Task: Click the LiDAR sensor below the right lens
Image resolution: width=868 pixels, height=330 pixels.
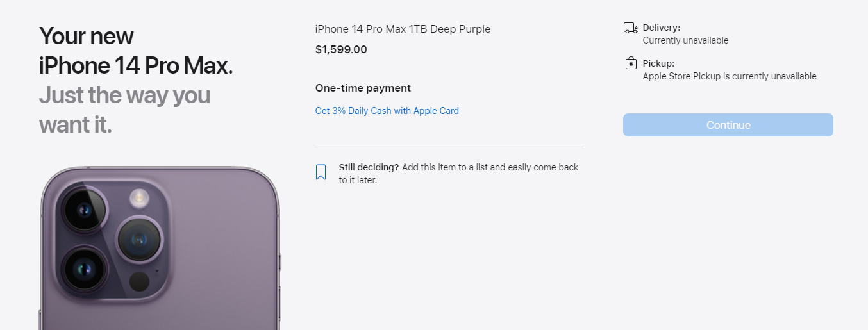Action: click(139, 281)
